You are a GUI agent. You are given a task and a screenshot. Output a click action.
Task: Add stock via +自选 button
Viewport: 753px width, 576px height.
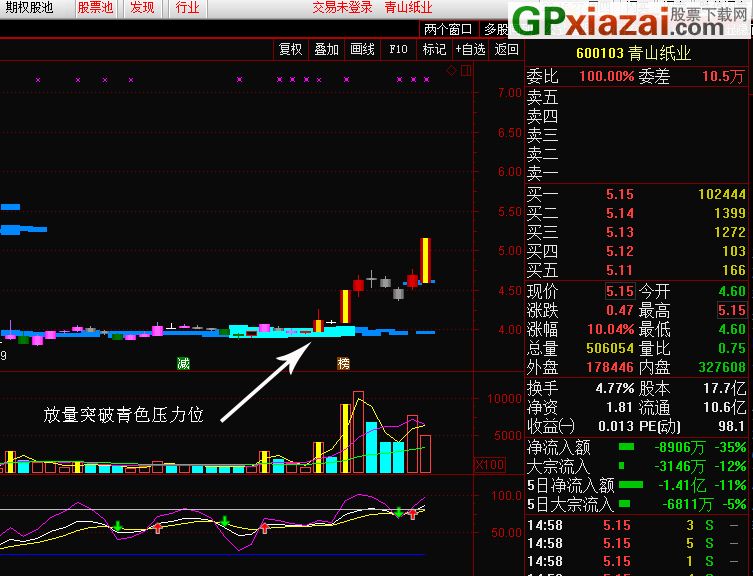pyautogui.click(x=470, y=49)
